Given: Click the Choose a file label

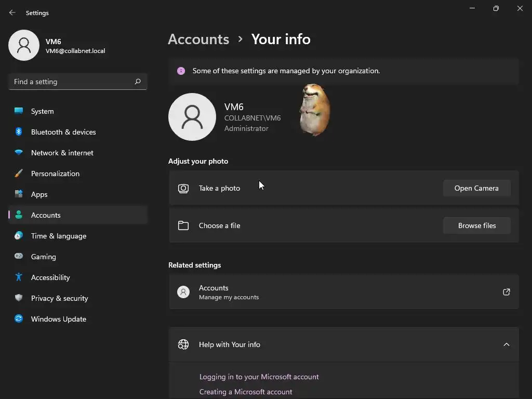Looking at the screenshot, I should click(220, 225).
